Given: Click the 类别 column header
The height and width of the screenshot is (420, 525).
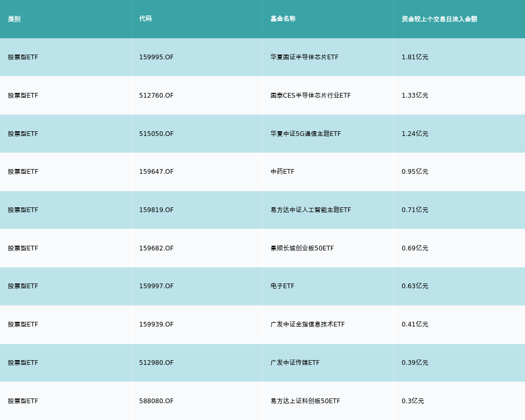Looking at the screenshot, I should tap(14, 19).
